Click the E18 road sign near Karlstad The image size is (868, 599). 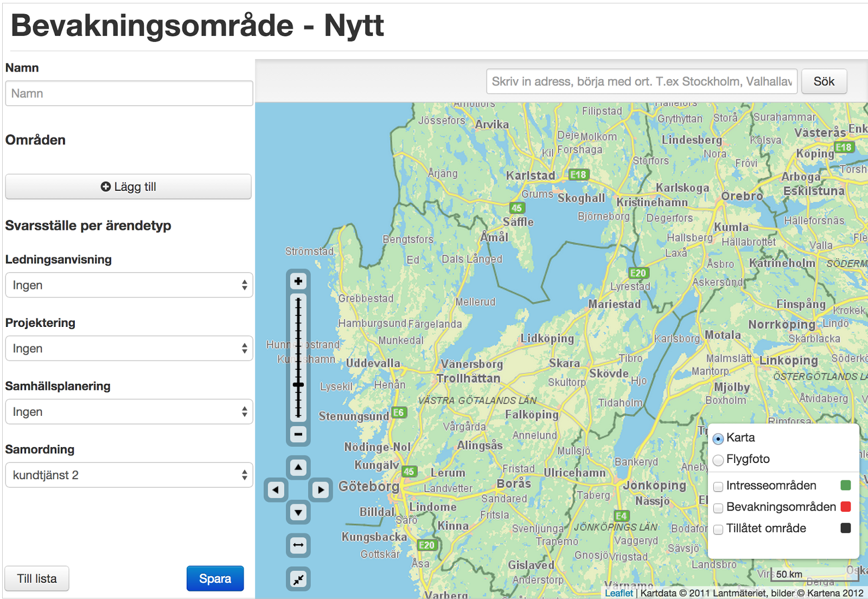(x=578, y=175)
